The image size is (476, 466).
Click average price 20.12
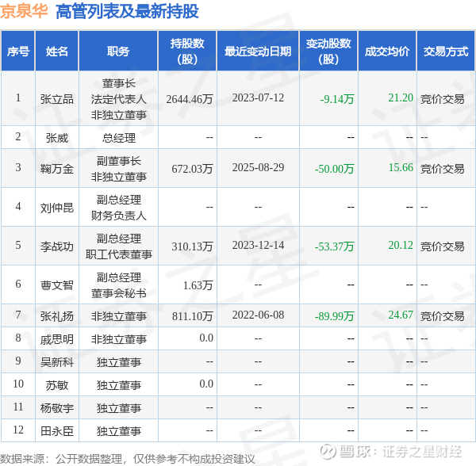pos(401,245)
